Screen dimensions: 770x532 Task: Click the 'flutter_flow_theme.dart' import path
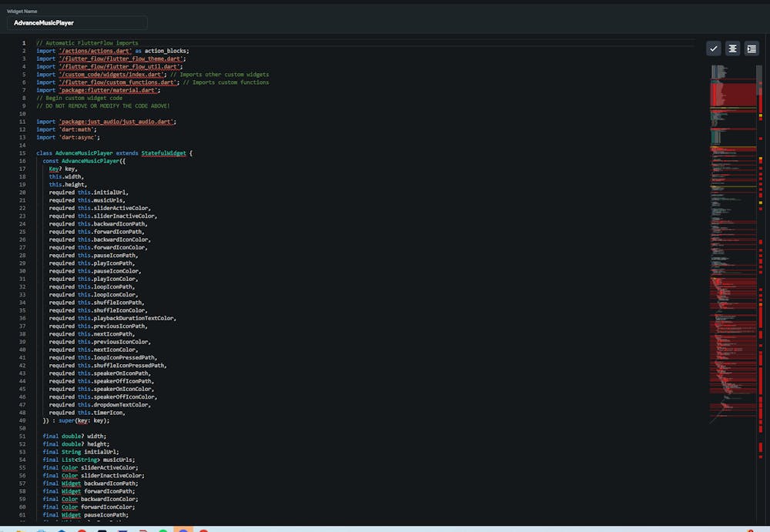pos(121,59)
